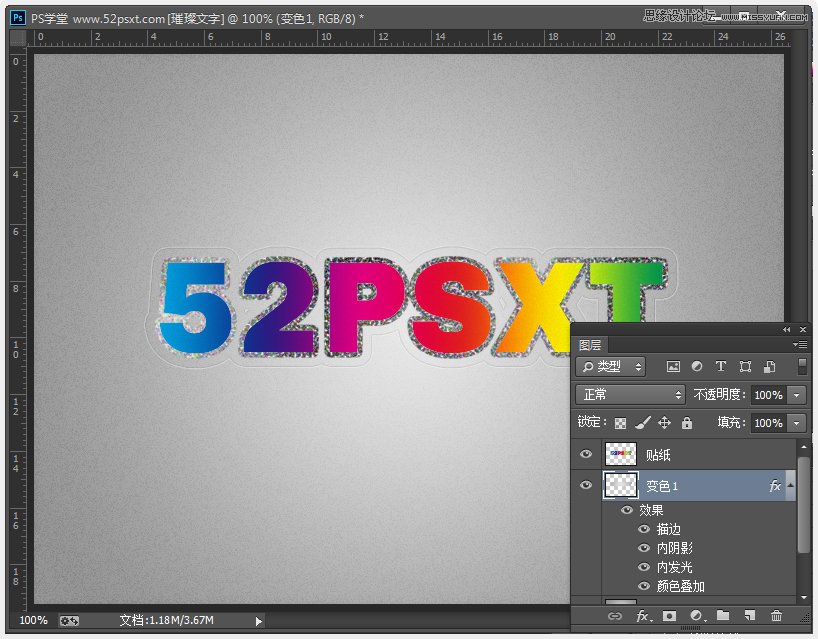Open the 填充 fill slider arrow
The width and height of the screenshot is (818, 639).
tap(797, 423)
